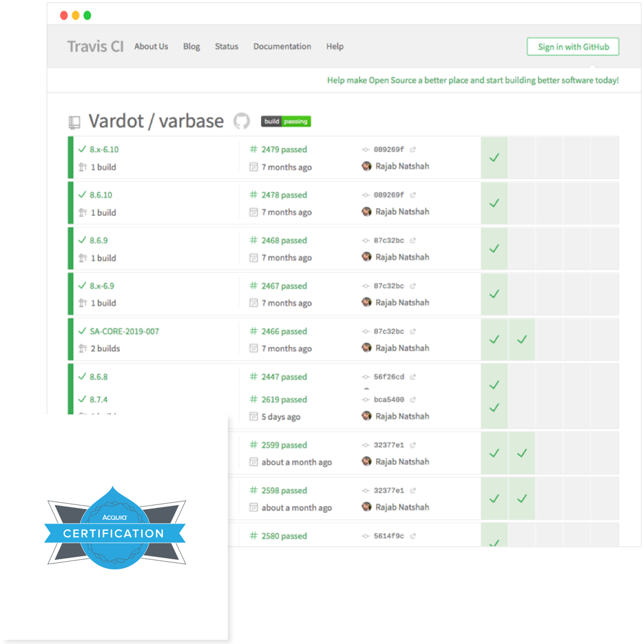The height and width of the screenshot is (644, 644).
Task: Open the GitHub octocat icon next to varbase
Action: pos(241,121)
